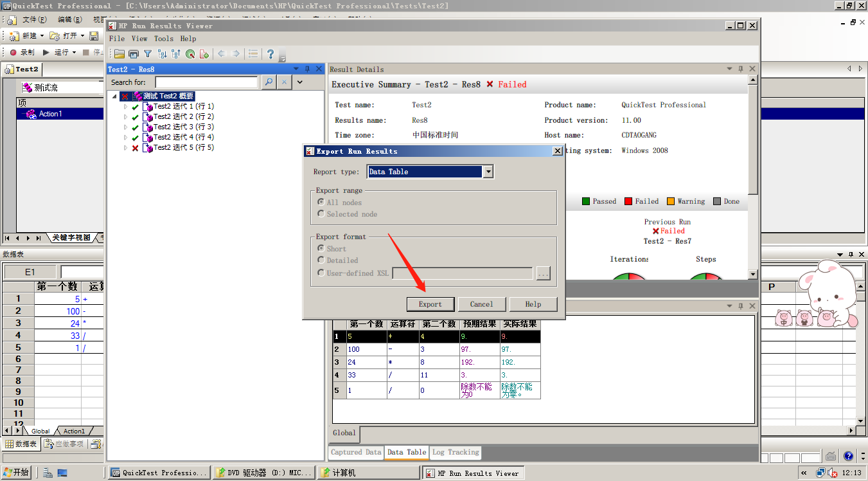Image resolution: width=868 pixels, height=481 pixels.
Task: Click the Cancel button in Export dialog
Action: point(481,304)
